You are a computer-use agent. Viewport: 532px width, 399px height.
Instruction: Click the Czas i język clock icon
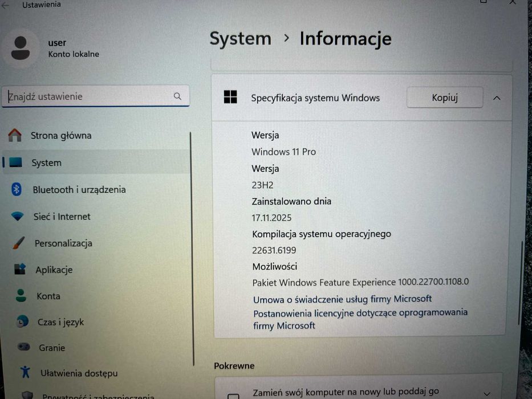pyautogui.click(x=22, y=321)
